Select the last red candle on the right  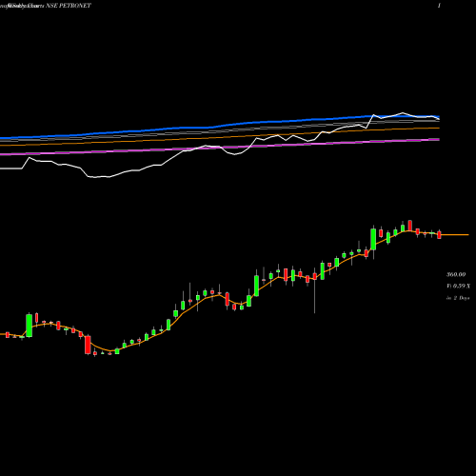click(439, 235)
